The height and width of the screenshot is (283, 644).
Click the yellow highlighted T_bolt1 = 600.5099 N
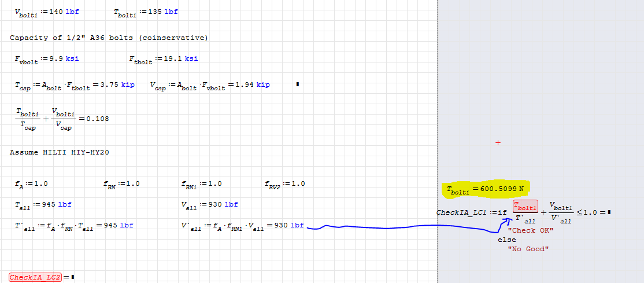click(487, 189)
